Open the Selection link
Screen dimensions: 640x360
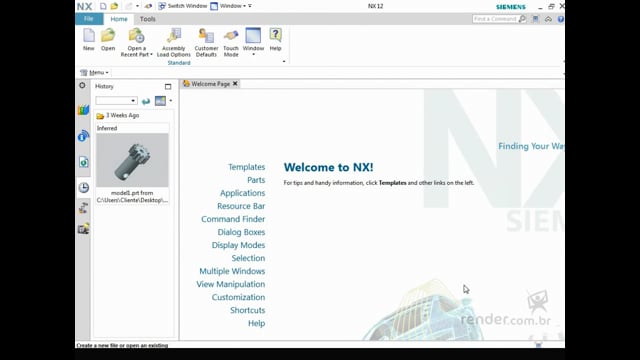click(248, 258)
